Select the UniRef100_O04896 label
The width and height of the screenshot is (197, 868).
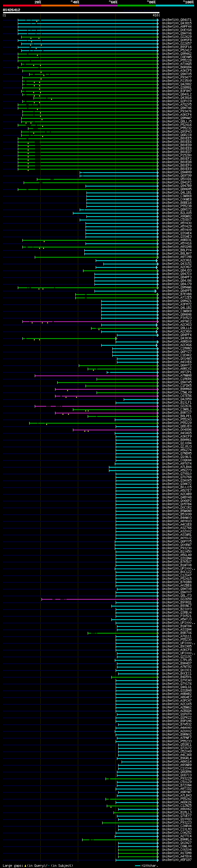point(176,430)
